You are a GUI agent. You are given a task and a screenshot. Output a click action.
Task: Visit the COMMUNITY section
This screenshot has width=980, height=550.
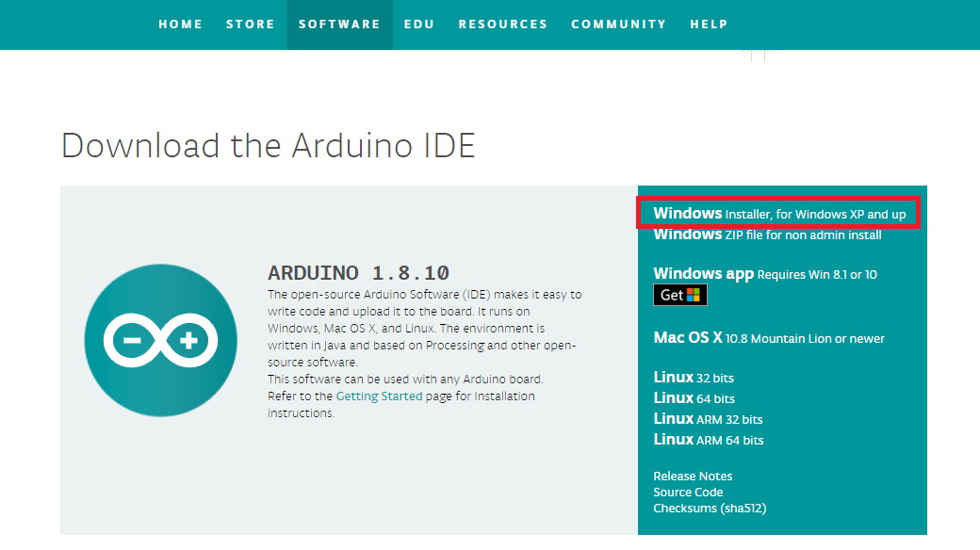(x=618, y=24)
